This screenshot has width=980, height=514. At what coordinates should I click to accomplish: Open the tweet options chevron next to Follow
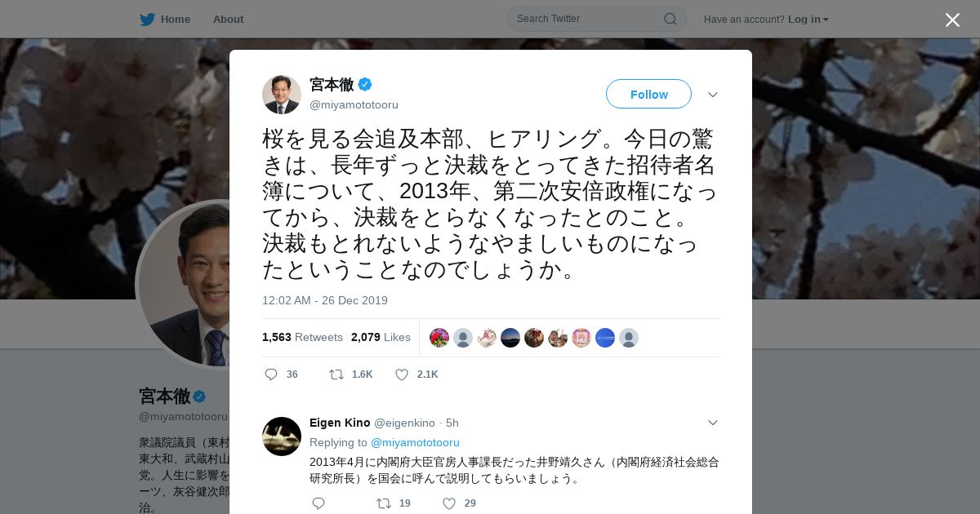pyautogui.click(x=713, y=95)
